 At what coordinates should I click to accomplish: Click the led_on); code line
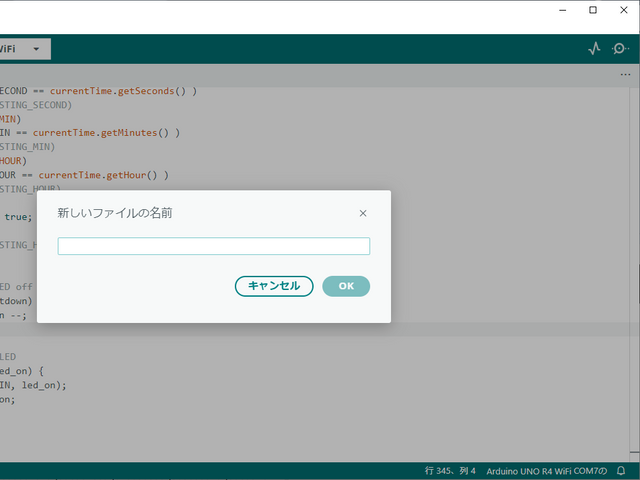click(x=33, y=385)
